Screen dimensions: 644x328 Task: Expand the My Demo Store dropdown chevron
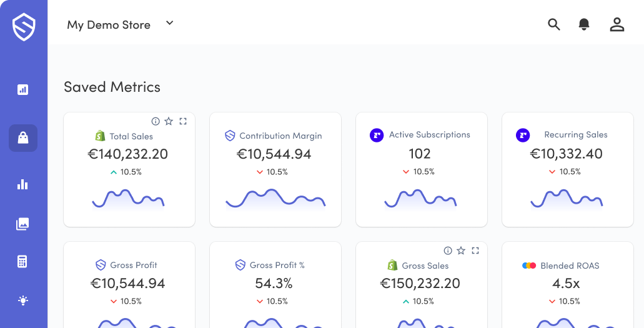(x=169, y=24)
